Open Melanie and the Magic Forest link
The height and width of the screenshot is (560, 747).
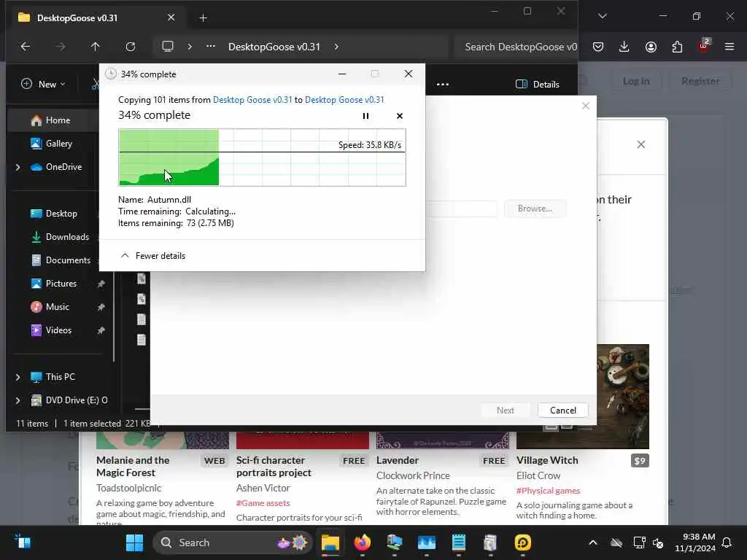(133, 466)
